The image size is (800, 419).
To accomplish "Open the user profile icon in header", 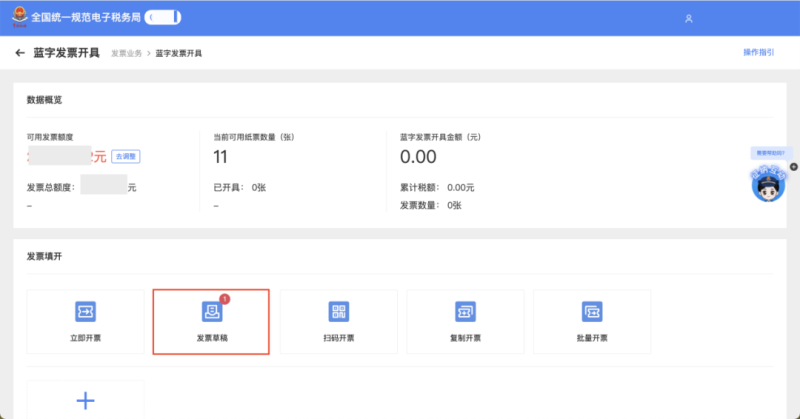I will coord(688,18).
